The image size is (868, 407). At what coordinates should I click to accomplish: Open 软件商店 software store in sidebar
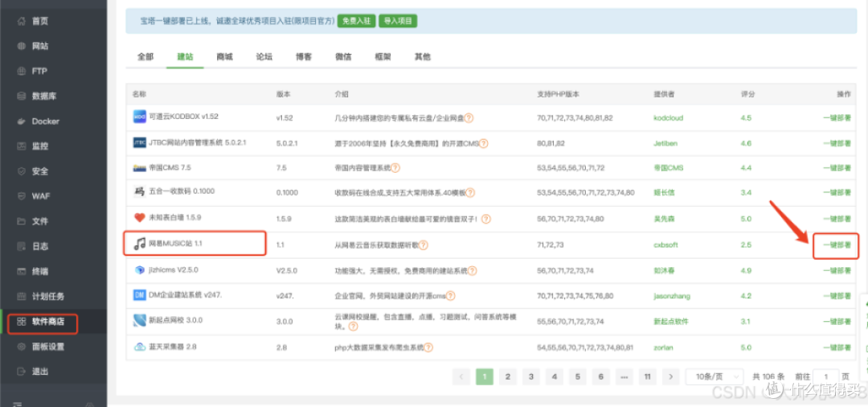47,322
